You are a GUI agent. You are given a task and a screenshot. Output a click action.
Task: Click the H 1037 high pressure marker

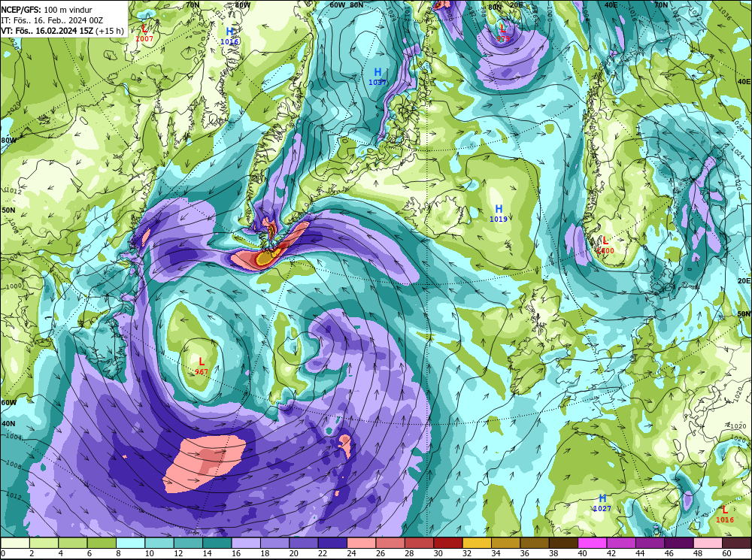(378, 77)
